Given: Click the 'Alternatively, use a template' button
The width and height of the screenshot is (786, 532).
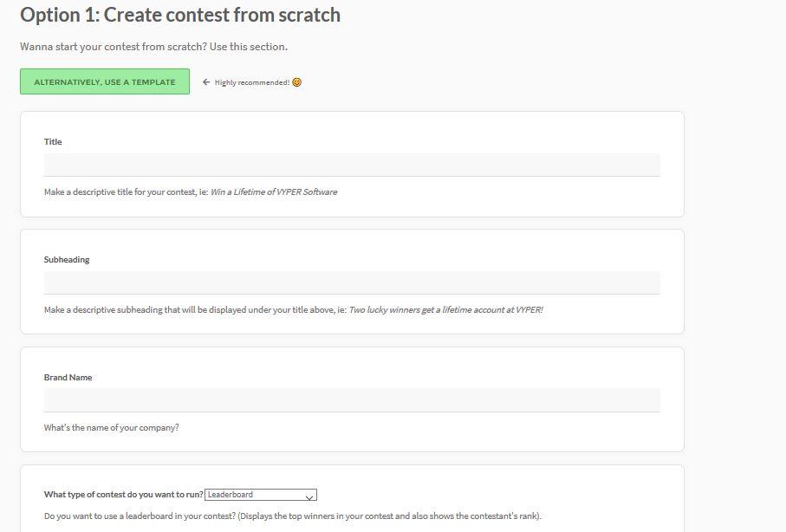Looking at the screenshot, I should (105, 82).
